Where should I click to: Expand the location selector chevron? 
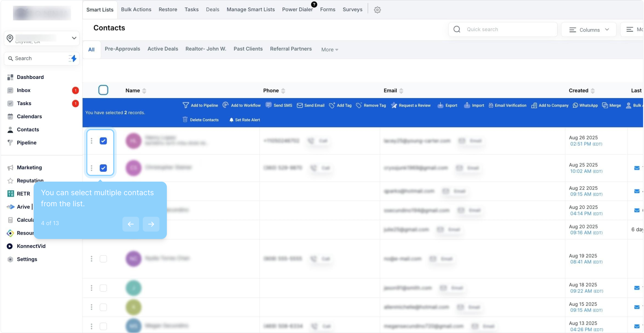point(74,38)
